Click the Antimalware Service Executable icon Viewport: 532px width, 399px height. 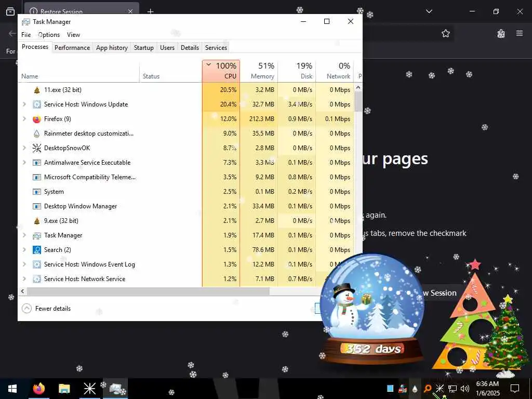point(37,163)
